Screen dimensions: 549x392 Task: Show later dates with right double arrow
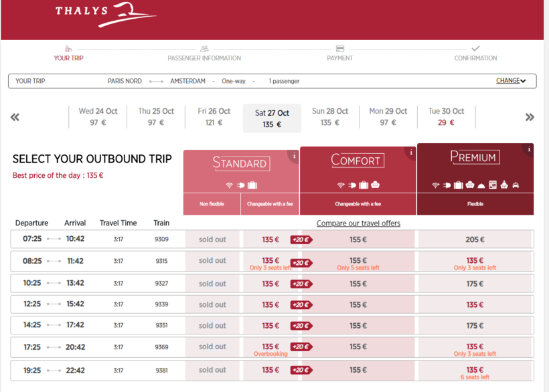(530, 117)
